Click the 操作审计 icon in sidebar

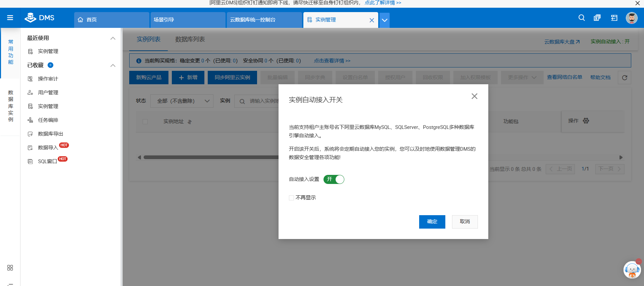[x=30, y=79]
